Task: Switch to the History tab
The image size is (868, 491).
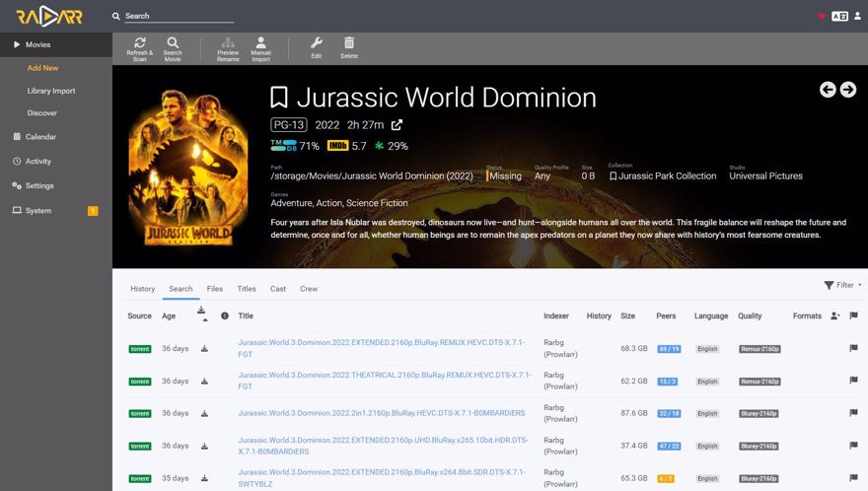Action: click(142, 289)
